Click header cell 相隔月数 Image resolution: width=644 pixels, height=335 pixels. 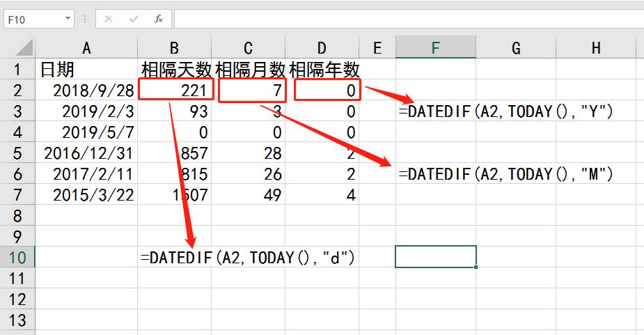click(x=248, y=69)
